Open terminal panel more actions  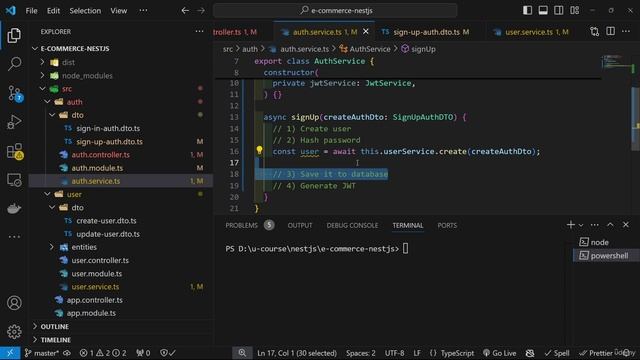tap(595, 225)
